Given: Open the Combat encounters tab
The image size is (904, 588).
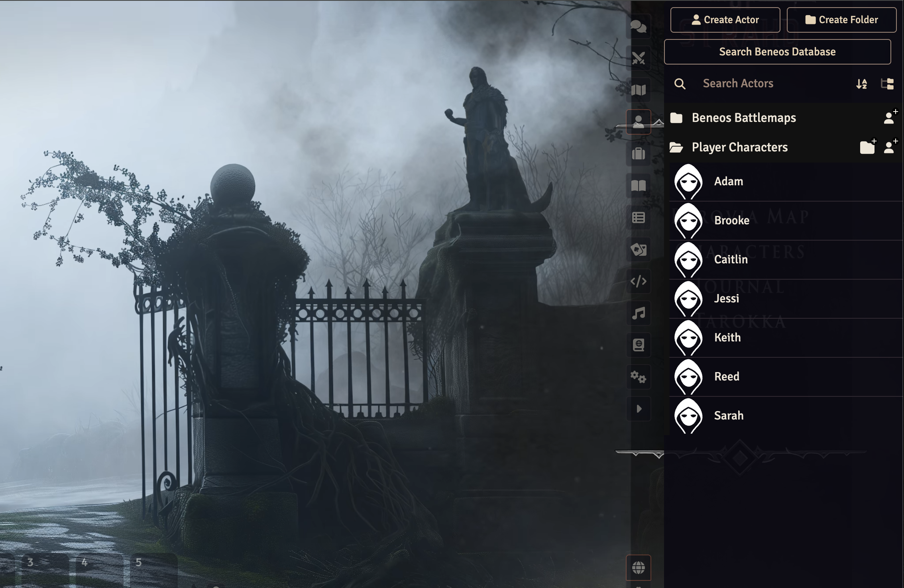Looking at the screenshot, I should (x=638, y=59).
